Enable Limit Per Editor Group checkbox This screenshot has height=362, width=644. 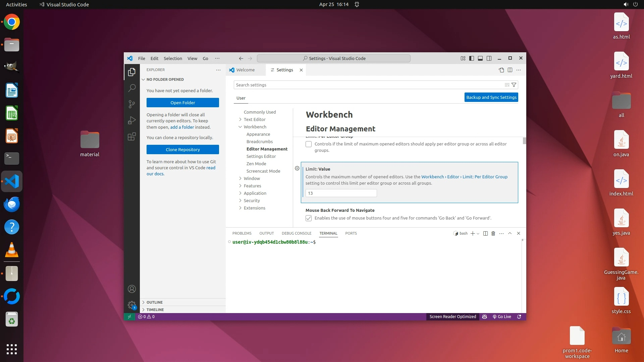pyautogui.click(x=309, y=144)
